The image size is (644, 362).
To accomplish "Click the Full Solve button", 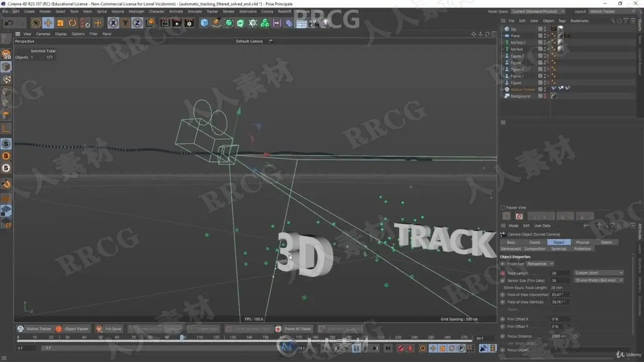I will click(108, 329).
